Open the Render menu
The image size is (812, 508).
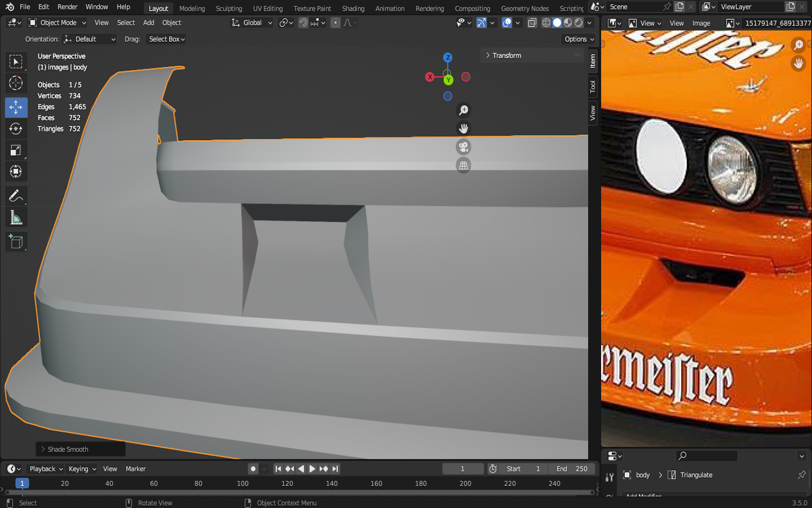(x=68, y=7)
